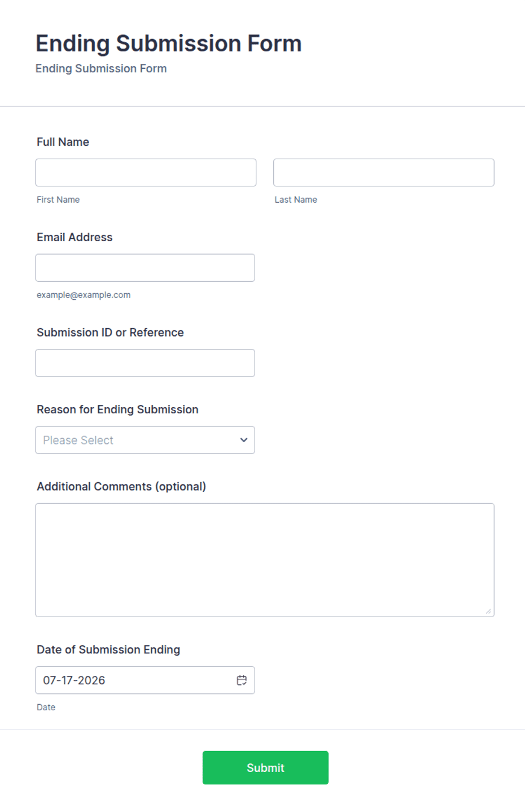Click the Date of Submission Ending label
This screenshot has width=525, height=812.
tap(108, 649)
